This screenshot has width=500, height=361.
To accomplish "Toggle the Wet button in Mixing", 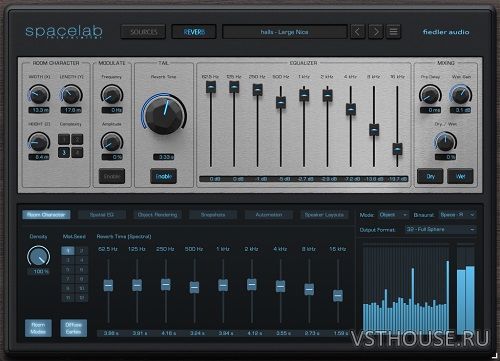I will click(x=460, y=176).
